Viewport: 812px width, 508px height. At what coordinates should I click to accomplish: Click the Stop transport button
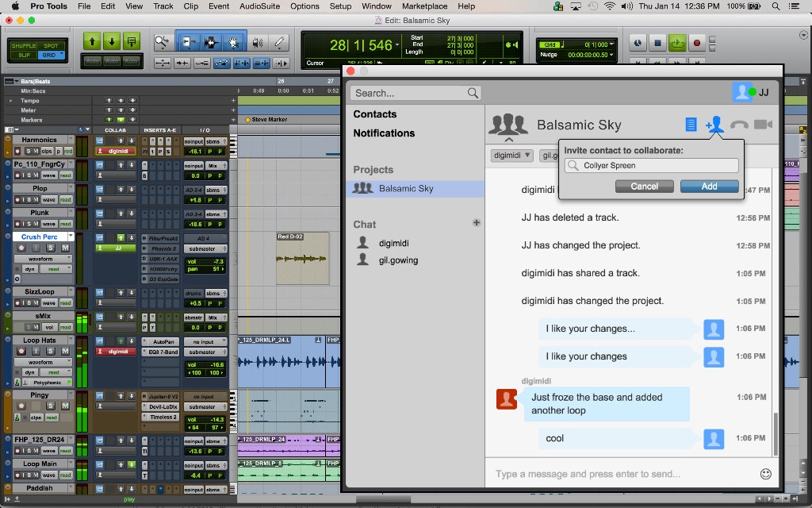pyautogui.click(x=657, y=43)
